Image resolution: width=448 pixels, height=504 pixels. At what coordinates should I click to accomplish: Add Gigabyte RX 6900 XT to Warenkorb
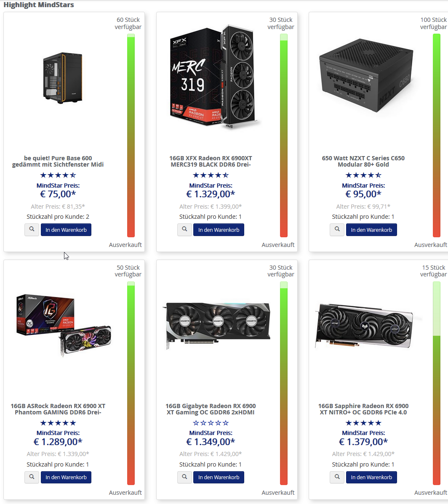click(x=219, y=477)
